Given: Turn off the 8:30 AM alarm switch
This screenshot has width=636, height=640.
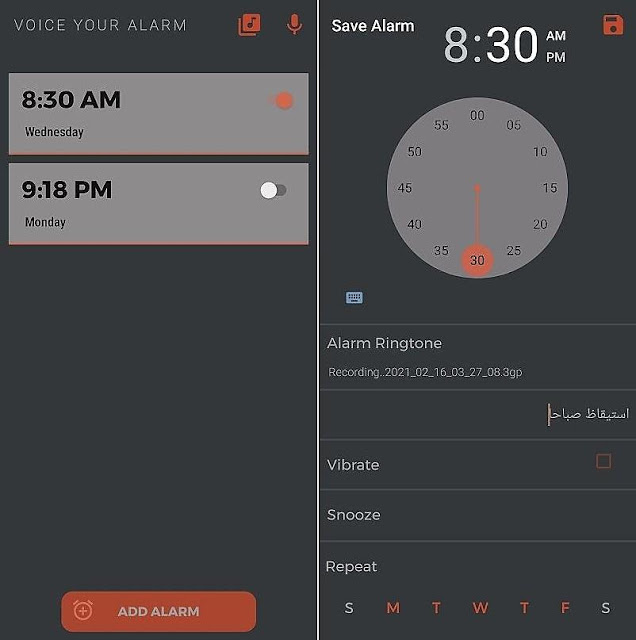Looking at the screenshot, I should click(281, 100).
